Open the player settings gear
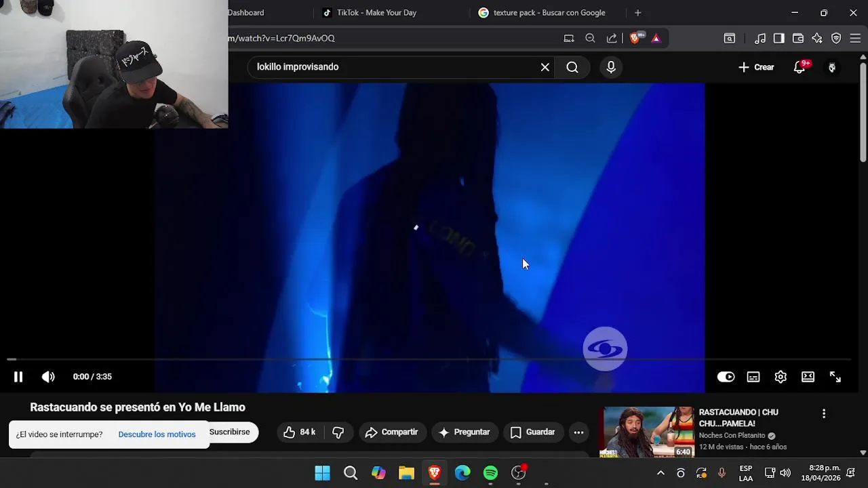The width and height of the screenshot is (868, 488). tap(781, 377)
